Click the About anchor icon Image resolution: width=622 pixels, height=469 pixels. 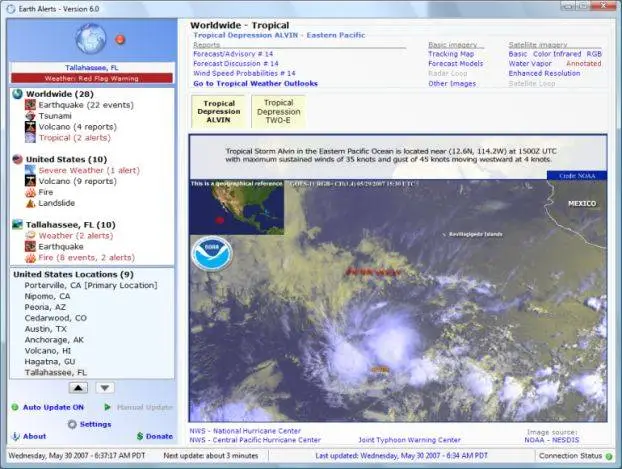coord(15,436)
